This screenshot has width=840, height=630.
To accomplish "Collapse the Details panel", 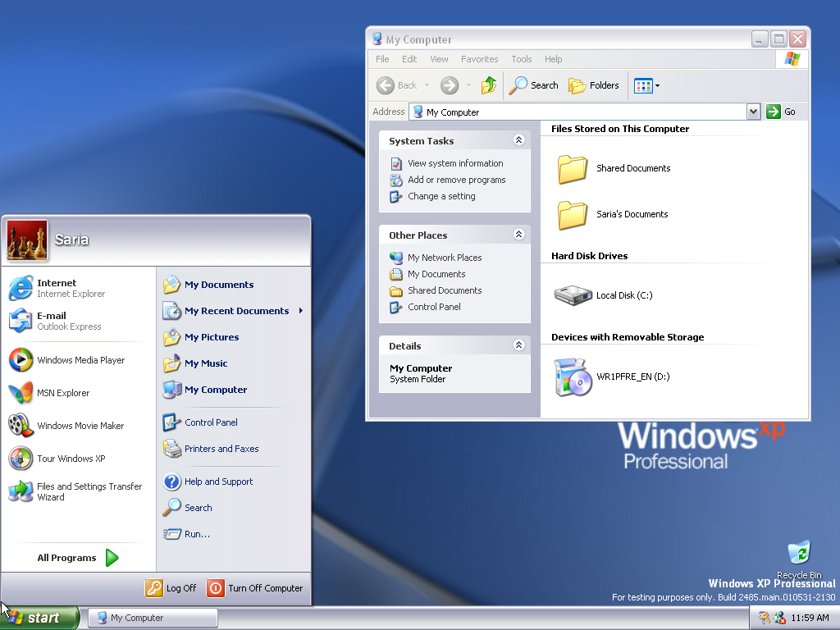I will pyautogui.click(x=518, y=345).
